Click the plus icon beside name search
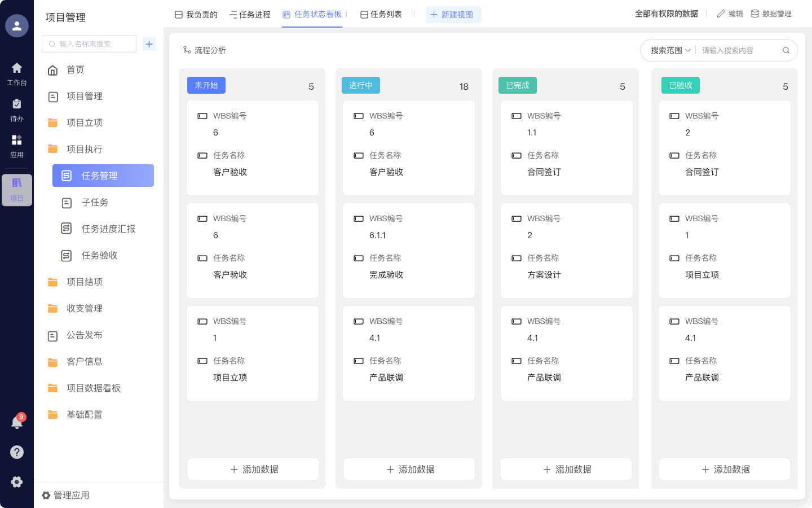The image size is (812, 508). point(149,44)
